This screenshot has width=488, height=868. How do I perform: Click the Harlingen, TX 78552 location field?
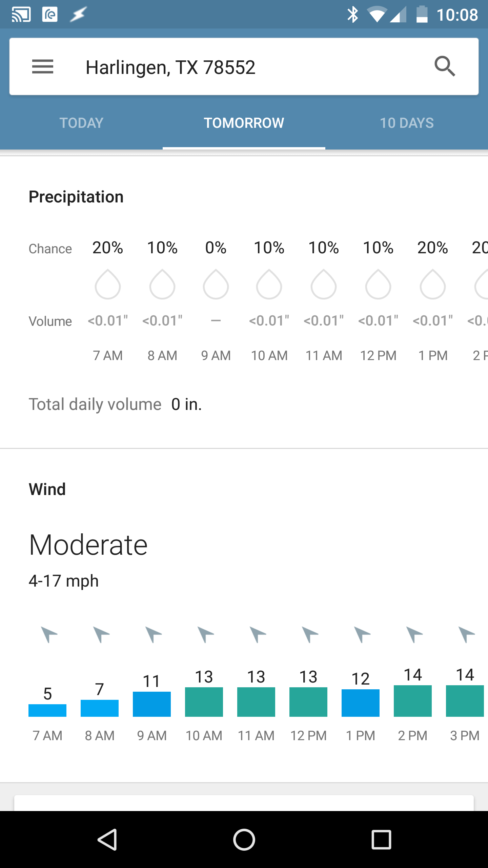pos(170,66)
